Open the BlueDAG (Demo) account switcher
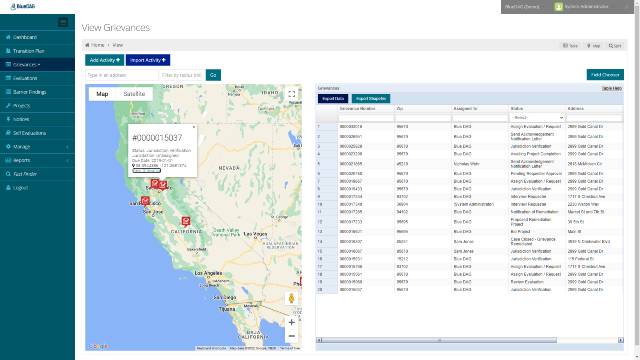The width and height of the screenshot is (640, 360). click(522, 7)
